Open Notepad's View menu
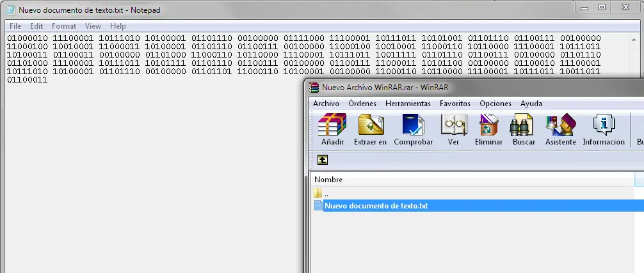Image resolution: width=644 pixels, height=273 pixels. pos(93,26)
